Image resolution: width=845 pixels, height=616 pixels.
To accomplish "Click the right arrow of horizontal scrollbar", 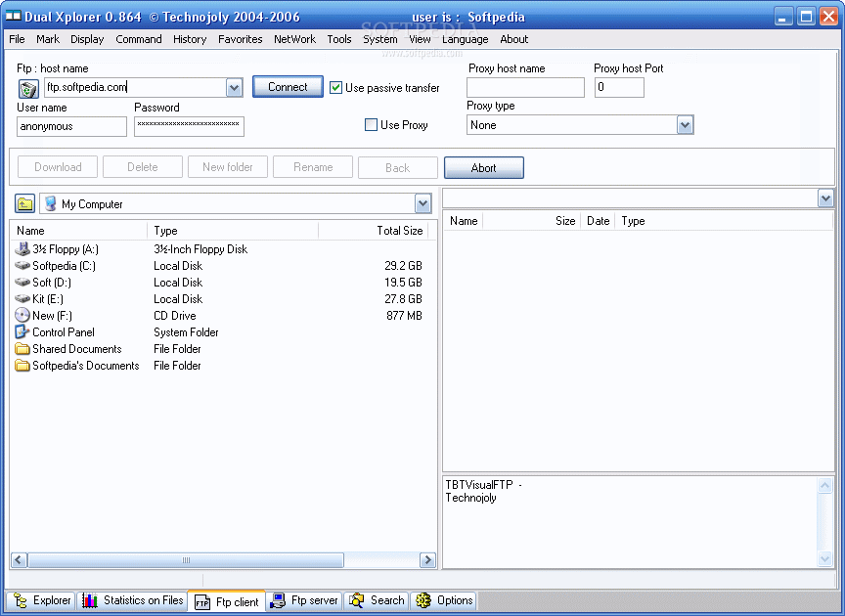I will (x=428, y=560).
